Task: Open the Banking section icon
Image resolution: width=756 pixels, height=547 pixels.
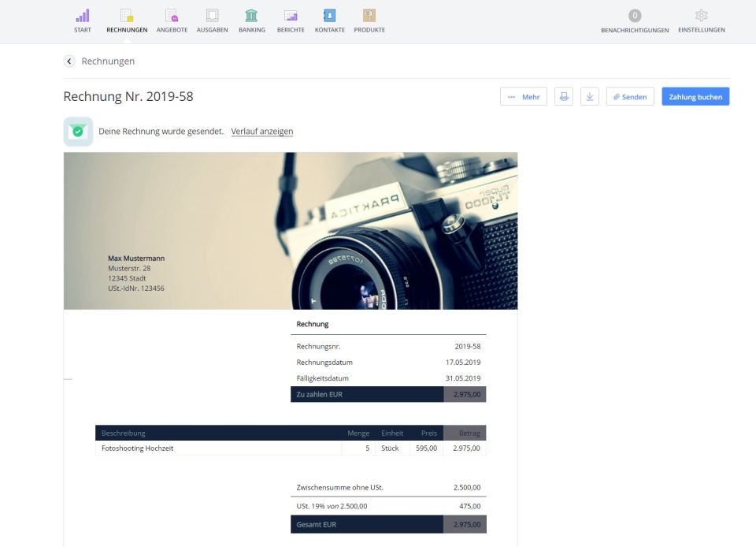Action: (251, 16)
